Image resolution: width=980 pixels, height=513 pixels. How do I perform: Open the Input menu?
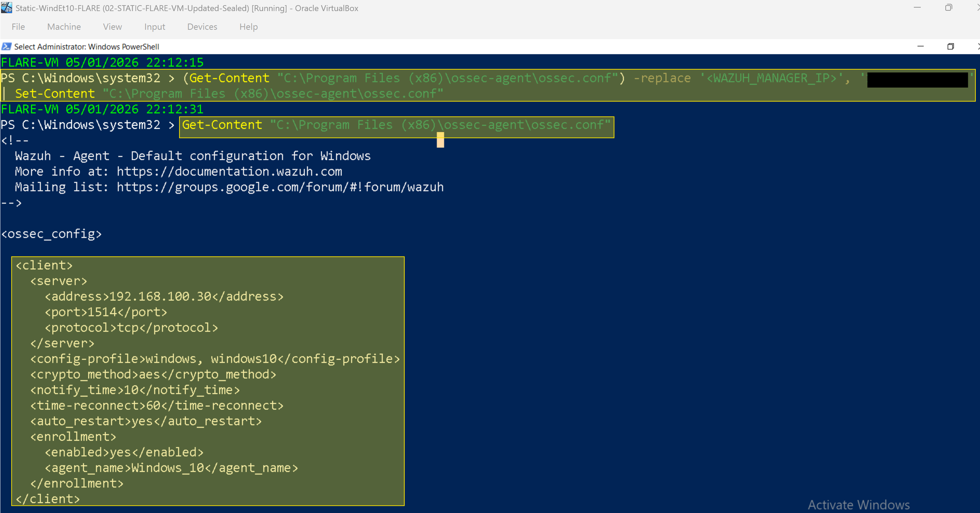(154, 27)
